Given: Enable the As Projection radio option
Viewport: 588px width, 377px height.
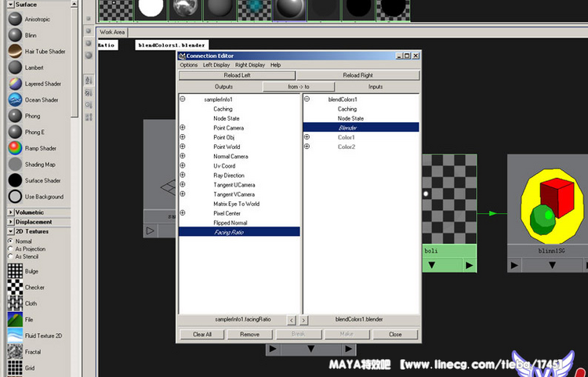Looking at the screenshot, I should pos(10,249).
